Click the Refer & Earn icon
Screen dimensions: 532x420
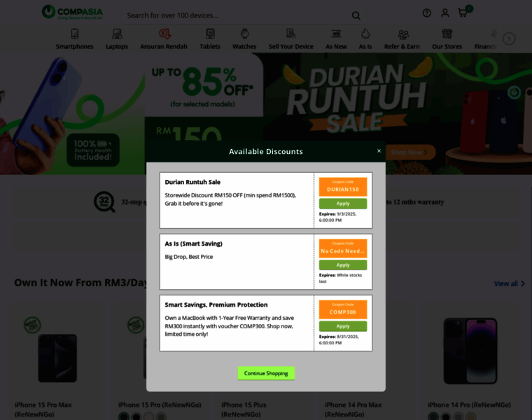pyautogui.click(x=403, y=34)
